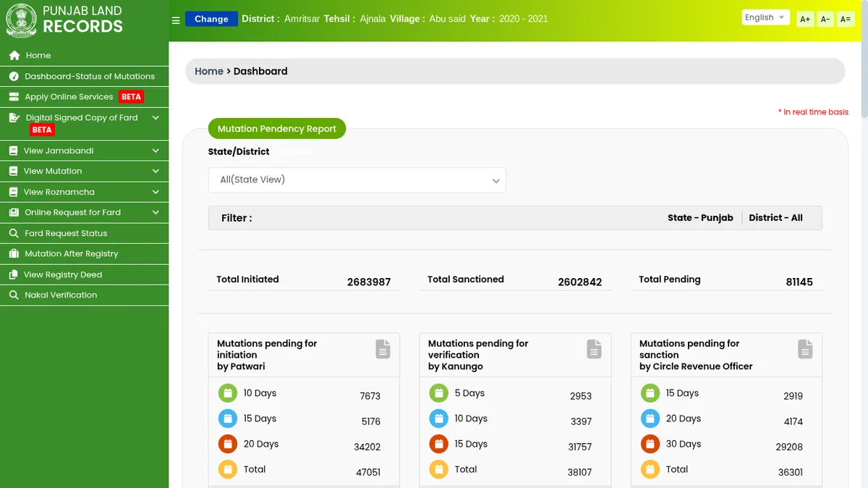Open Apply Online Services in sidebar
This screenshot has width=868, height=488.
pyautogui.click(x=69, y=96)
